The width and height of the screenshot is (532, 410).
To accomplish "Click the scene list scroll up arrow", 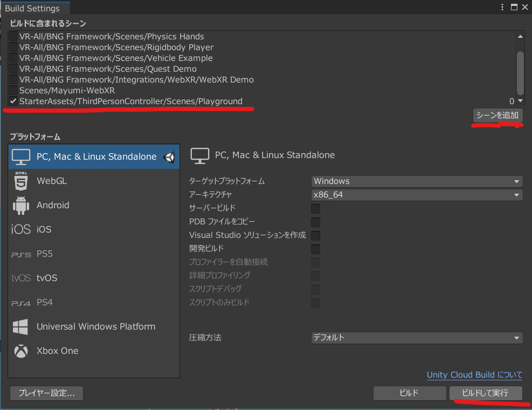I will pos(520,36).
